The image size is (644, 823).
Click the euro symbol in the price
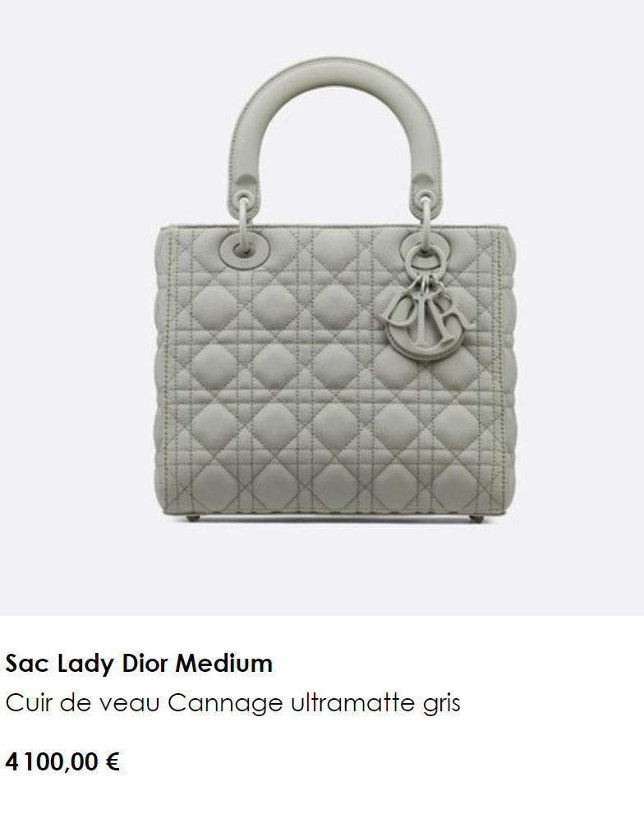[113, 761]
